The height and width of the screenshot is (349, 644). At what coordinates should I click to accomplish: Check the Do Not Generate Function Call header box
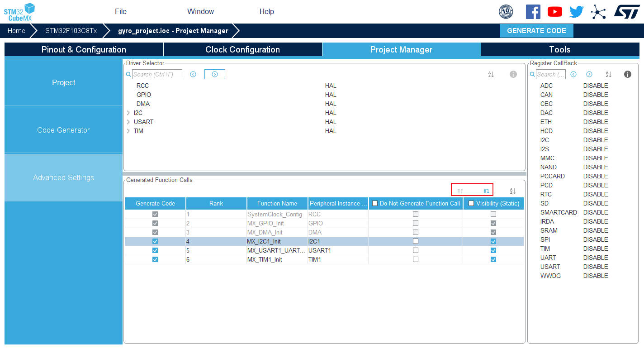click(375, 204)
